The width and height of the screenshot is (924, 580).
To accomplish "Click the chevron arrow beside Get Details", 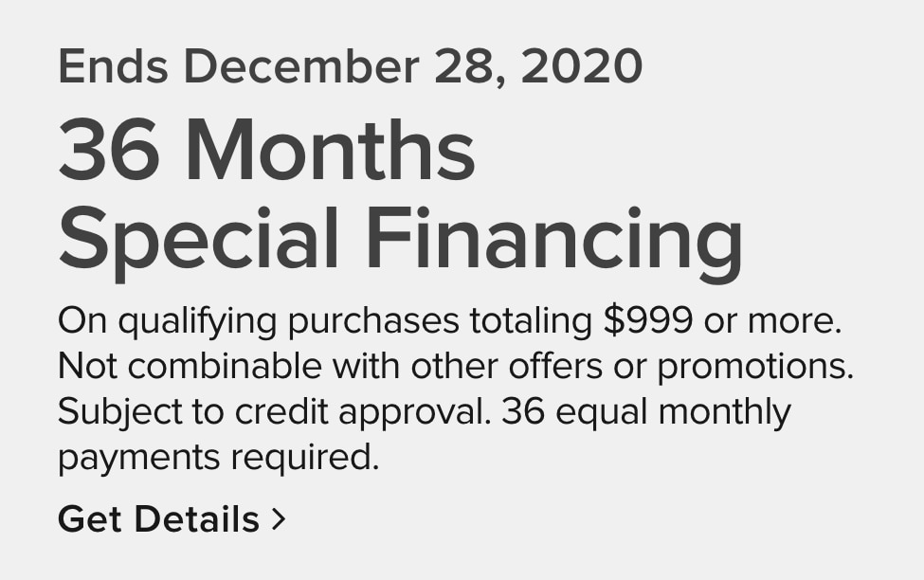I will coord(278,518).
